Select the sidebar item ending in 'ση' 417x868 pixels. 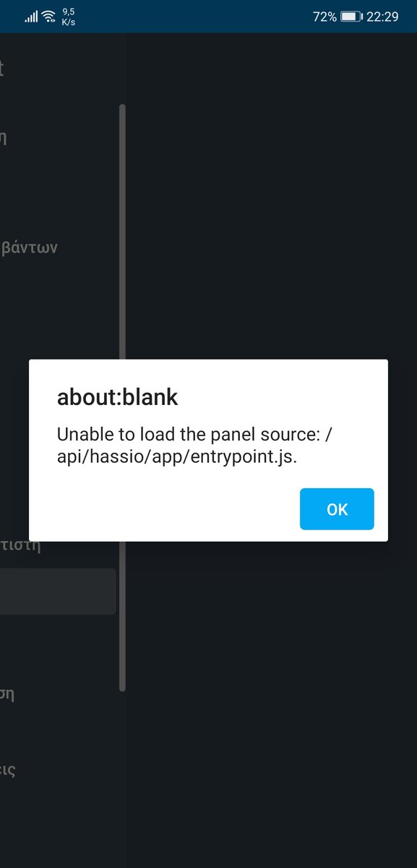pyautogui.click(x=7, y=693)
